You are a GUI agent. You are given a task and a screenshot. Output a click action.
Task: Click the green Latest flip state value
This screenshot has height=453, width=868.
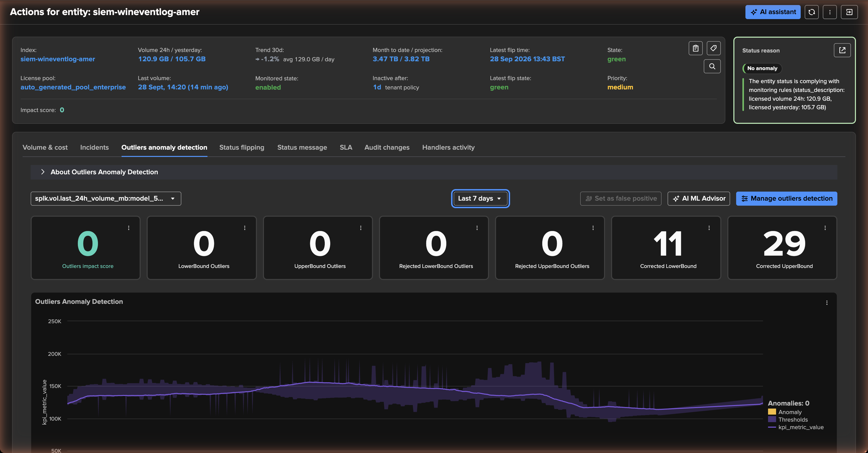(499, 87)
